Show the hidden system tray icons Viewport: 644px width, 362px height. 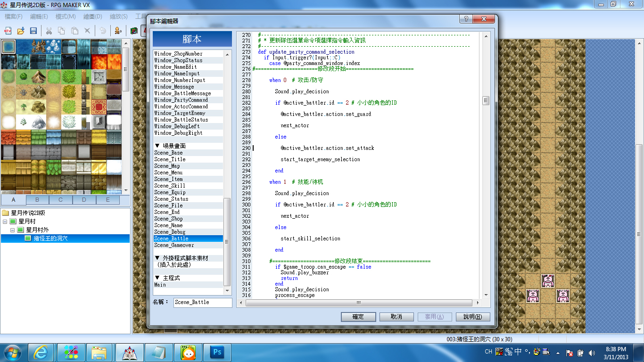(x=558, y=353)
